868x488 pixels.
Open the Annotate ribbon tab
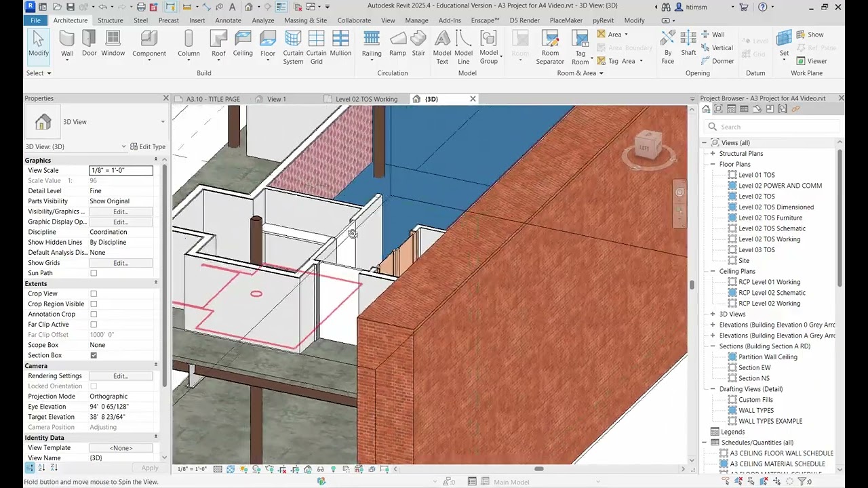(228, 20)
